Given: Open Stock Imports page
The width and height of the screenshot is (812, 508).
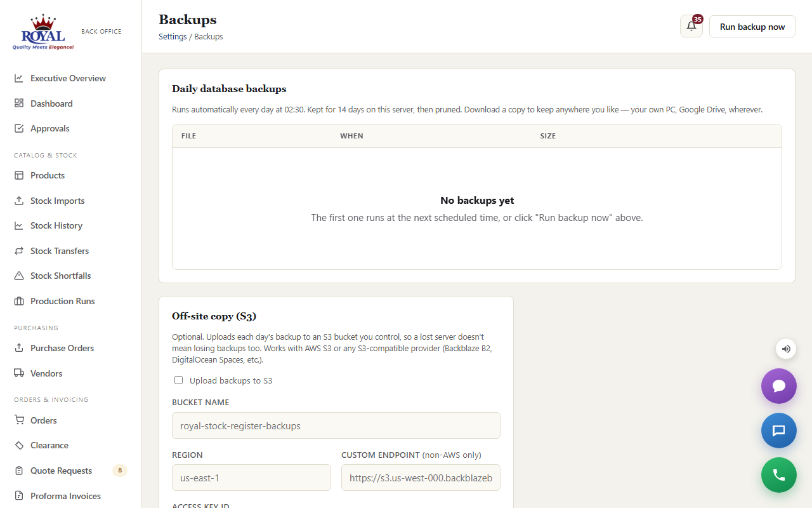Looking at the screenshot, I should tap(70, 201).
